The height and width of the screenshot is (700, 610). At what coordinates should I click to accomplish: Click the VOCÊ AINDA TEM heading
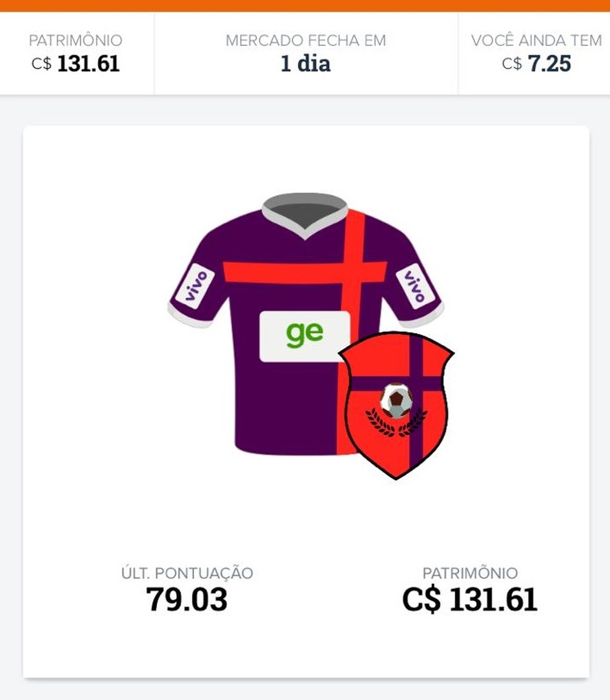(536, 40)
